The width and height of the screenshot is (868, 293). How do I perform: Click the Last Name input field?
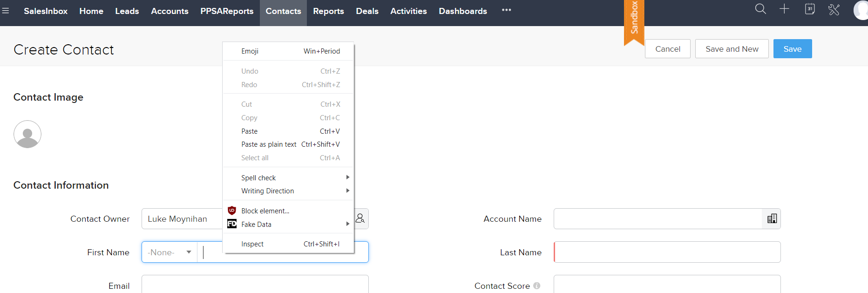[667, 252]
